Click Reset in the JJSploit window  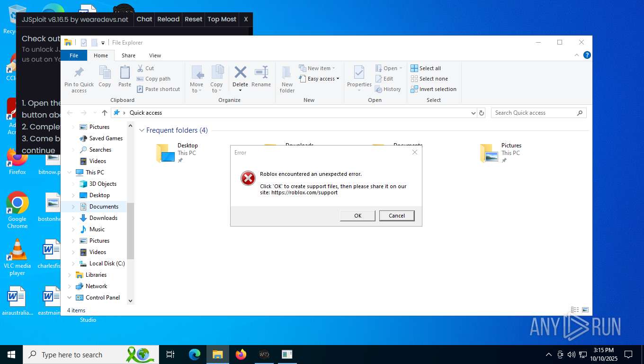[x=193, y=19]
